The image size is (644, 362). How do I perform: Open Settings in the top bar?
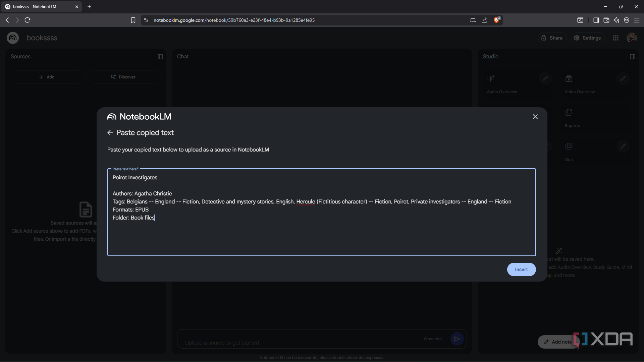tap(587, 38)
